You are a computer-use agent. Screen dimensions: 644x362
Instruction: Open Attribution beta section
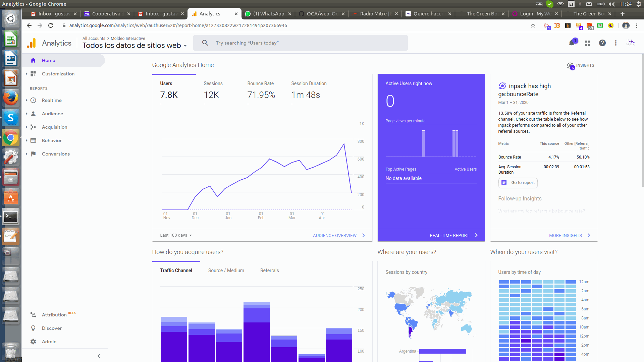click(54, 315)
